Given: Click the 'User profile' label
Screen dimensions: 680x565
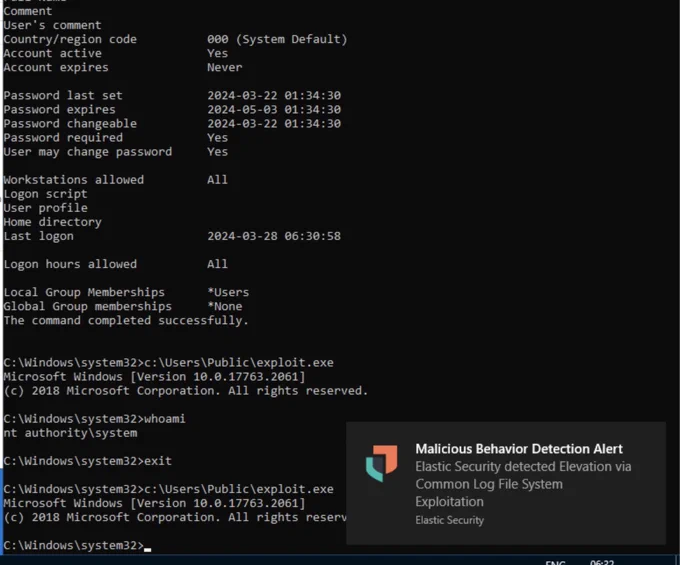Looking at the screenshot, I should (46, 208).
